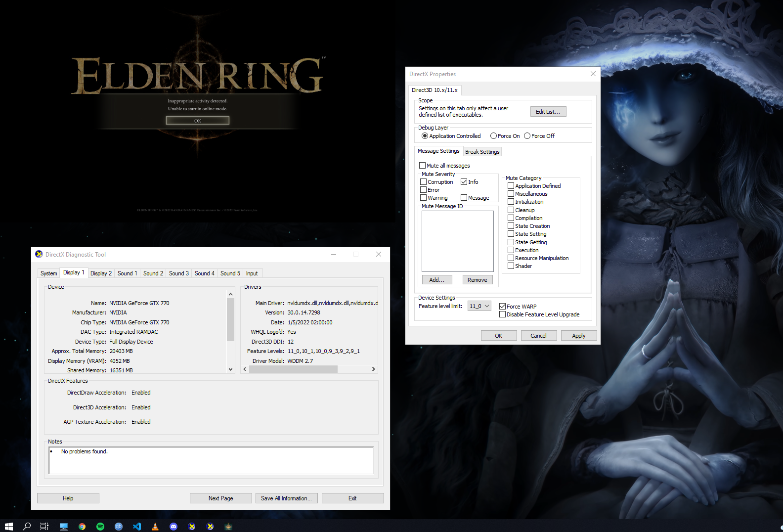
Task: Open the Sound 1 tab
Action: (x=127, y=273)
